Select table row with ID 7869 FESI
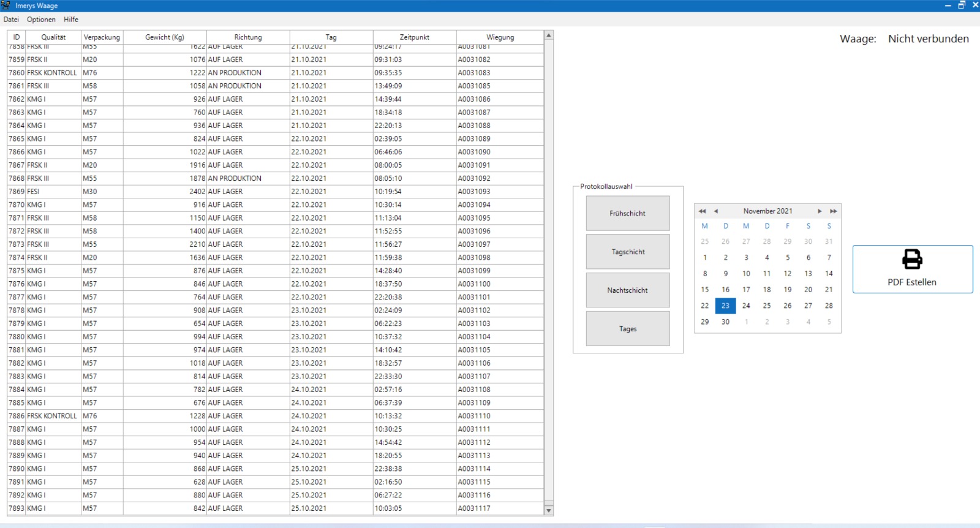The image size is (980, 528). point(184,192)
